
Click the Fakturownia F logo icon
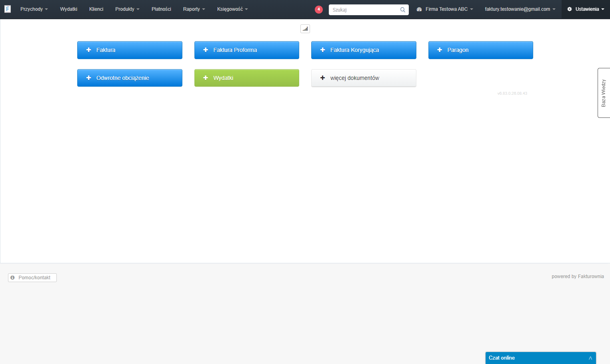8,9
